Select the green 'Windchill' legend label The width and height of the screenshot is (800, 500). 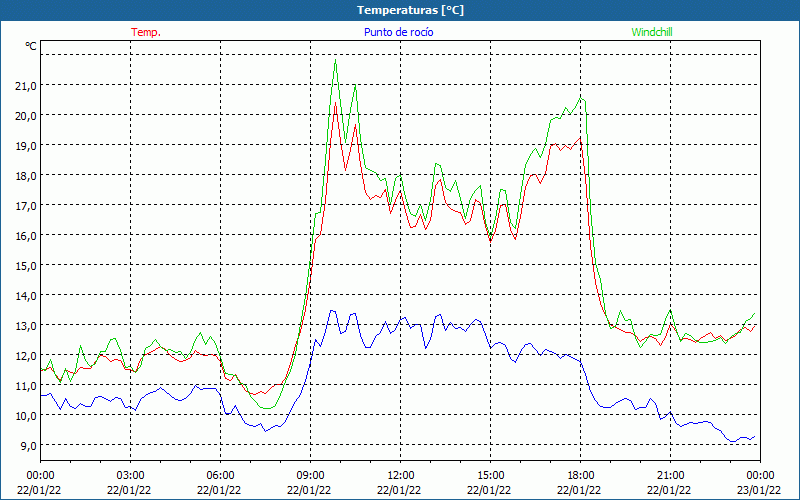point(652,32)
